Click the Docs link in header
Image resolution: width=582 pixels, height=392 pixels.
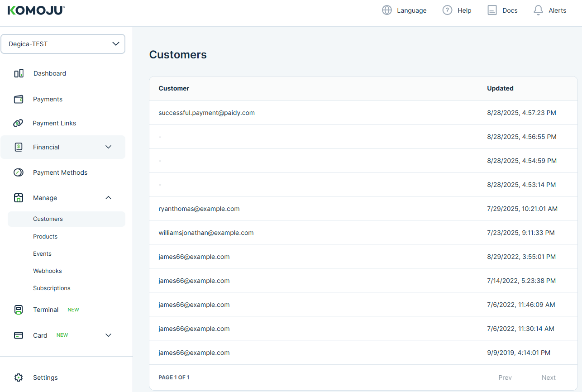510,10
